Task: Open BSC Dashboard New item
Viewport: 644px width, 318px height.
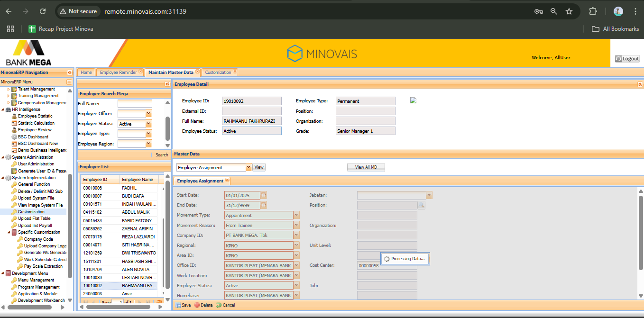Action: [x=38, y=144]
